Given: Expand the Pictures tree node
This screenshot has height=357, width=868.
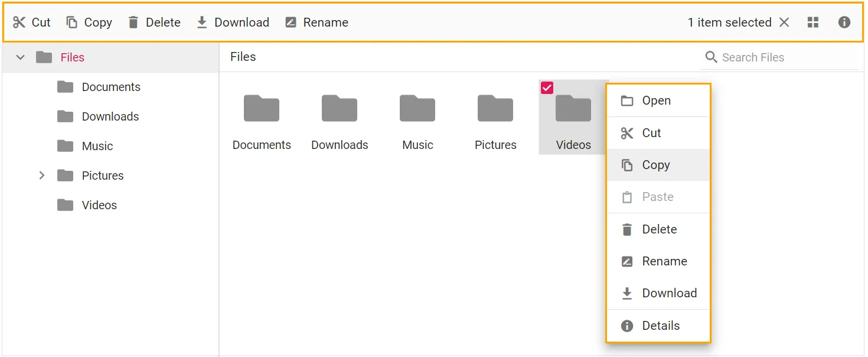Looking at the screenshot, I should pyautogui.click(x=42, y=176).
